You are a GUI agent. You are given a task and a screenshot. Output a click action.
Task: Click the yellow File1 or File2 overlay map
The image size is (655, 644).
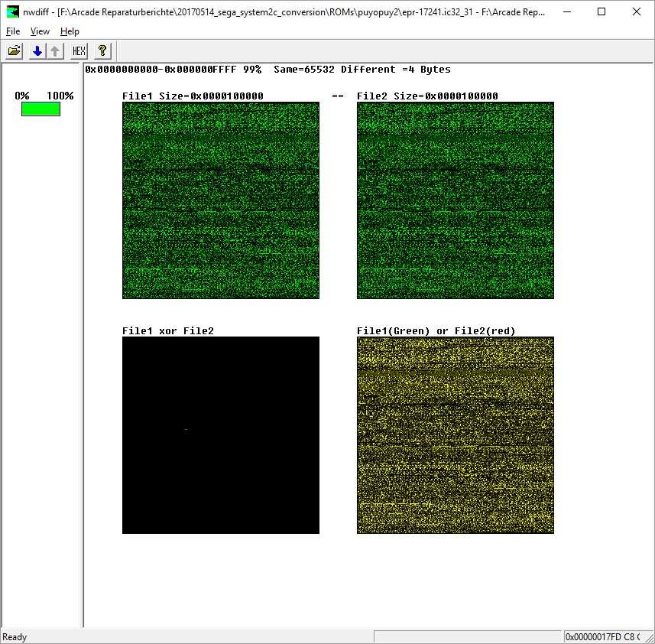[x=455, y=434]
